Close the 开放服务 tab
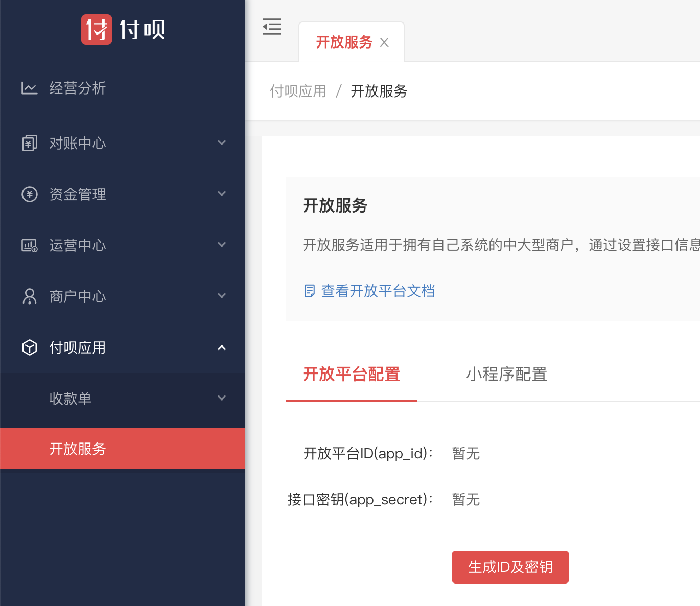The width and height of the screenshot is (700, 606). (x=384, y=42)
